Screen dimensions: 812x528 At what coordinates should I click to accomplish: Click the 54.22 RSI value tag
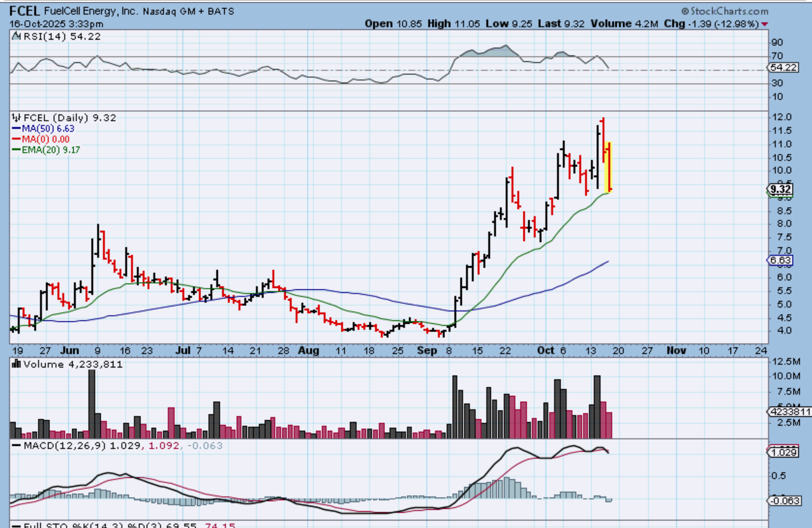[783, 67]
